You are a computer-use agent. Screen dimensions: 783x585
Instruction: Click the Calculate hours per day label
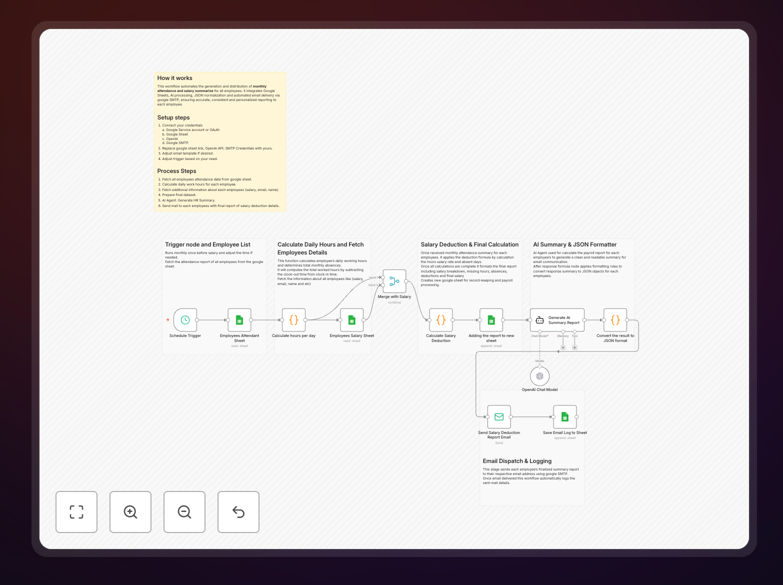coord(294,336)
